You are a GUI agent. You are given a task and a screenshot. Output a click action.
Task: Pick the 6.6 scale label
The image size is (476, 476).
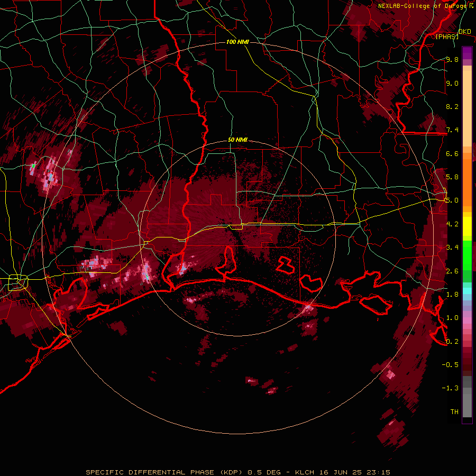pyautogui.click(x=452, y=153)
